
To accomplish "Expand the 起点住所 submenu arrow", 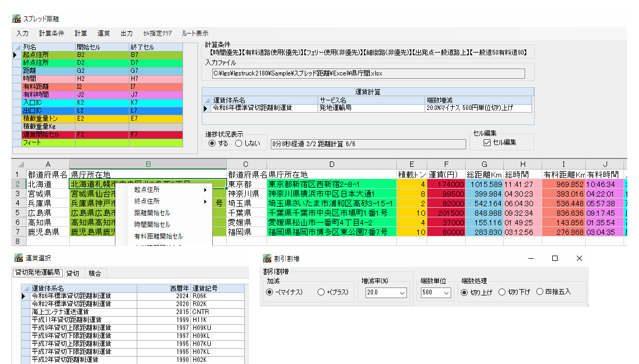I will [205, 190].
